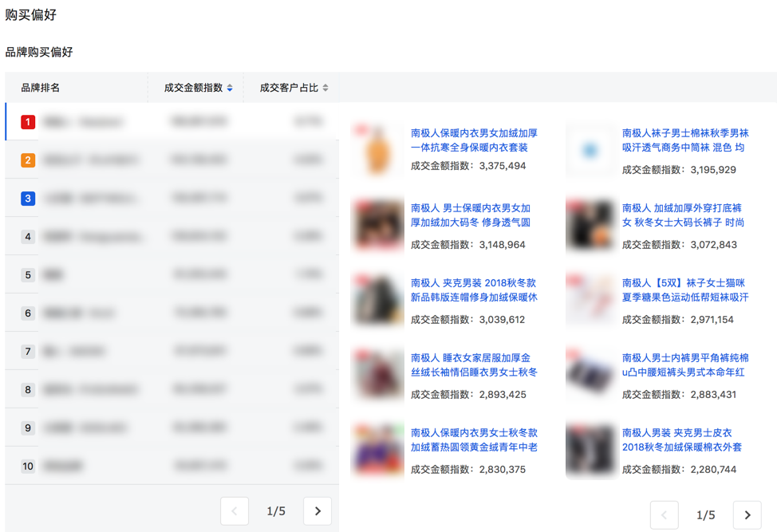Select the orange rank 2 badge
The height and width of the screenshot is (532, 777).
(x=28, y=160)
